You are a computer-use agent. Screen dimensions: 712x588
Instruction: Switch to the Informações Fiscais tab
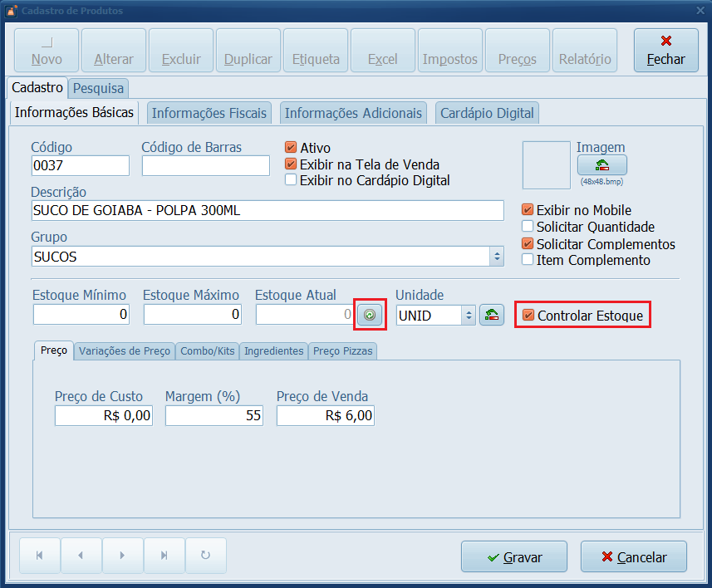click(x=209, y=113)
